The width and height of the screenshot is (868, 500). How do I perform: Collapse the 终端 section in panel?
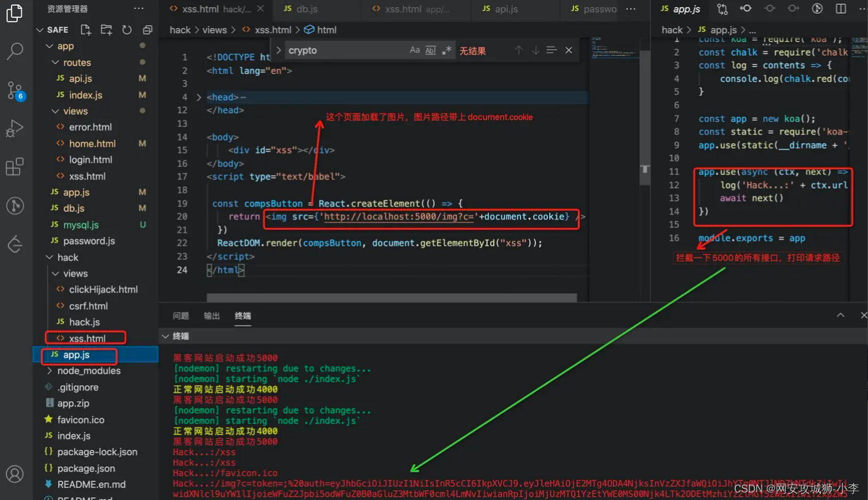(165, 336)
